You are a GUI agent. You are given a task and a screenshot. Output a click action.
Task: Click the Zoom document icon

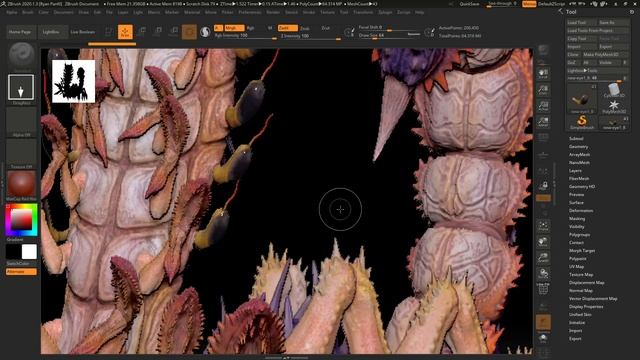(x=543, y=90)
